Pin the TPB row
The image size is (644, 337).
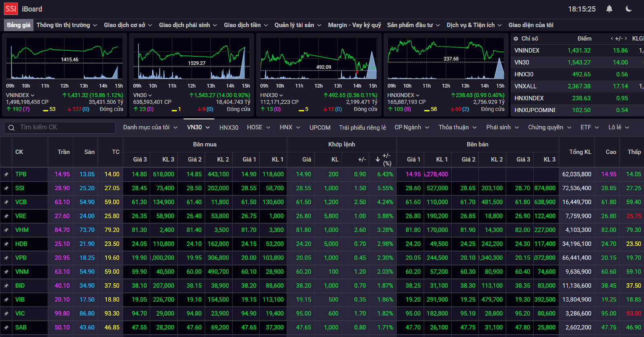(x=6, y=175)
